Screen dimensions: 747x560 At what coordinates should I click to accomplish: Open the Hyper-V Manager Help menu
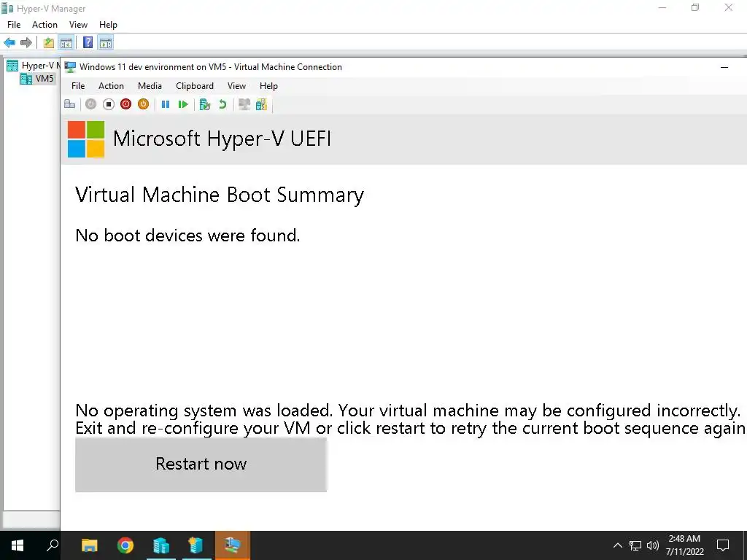(x=108, y=25)
